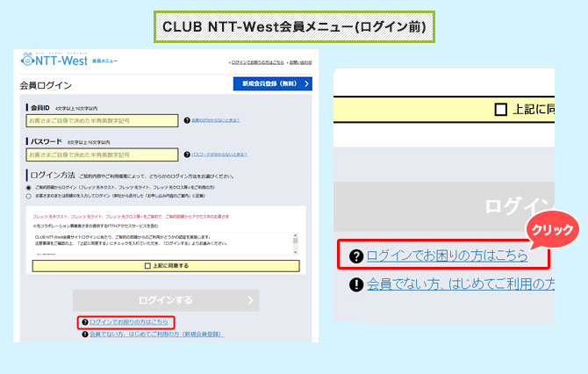This screenshot has height=374, width=588.
Task: Click the header ログインでお困りの方はこちら link
Action: pos(257,62)
